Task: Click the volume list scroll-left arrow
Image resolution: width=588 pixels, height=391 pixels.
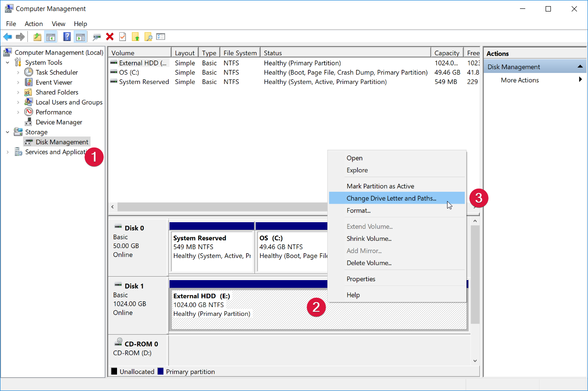Action: coord(113,207)
